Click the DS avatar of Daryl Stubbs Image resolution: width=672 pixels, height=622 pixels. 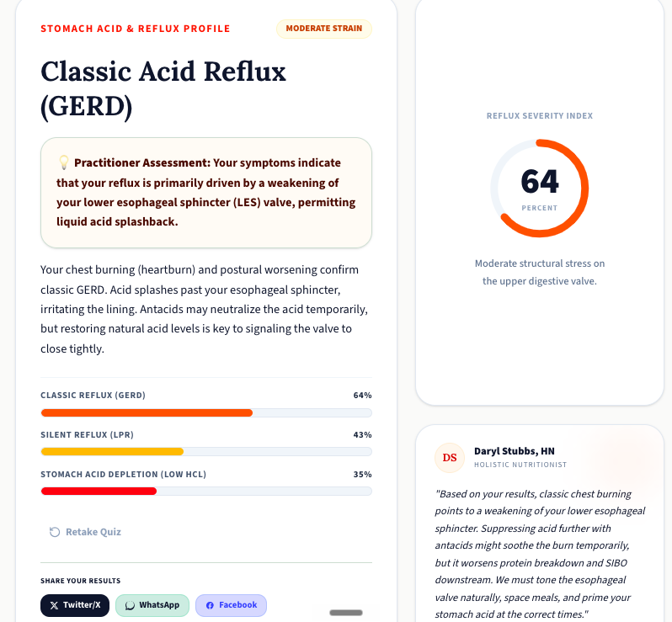(x=450, y=458)
